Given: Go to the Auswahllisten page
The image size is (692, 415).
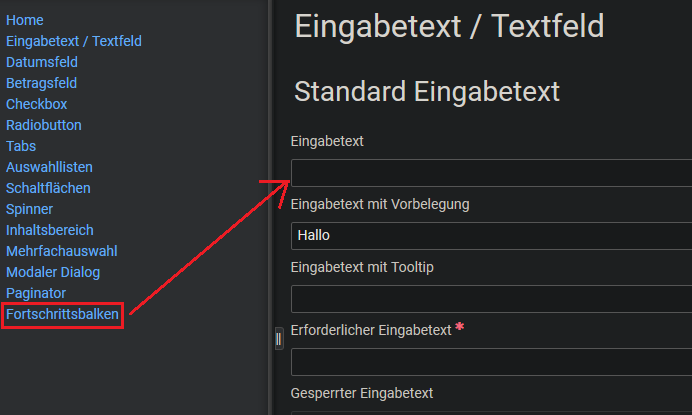Looking at the screenshot, I should coord(49,167).
